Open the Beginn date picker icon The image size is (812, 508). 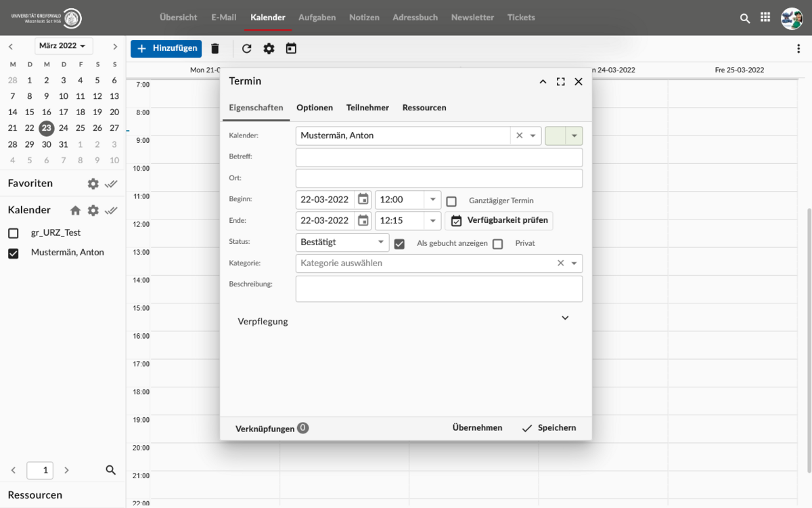click(363, 199)
